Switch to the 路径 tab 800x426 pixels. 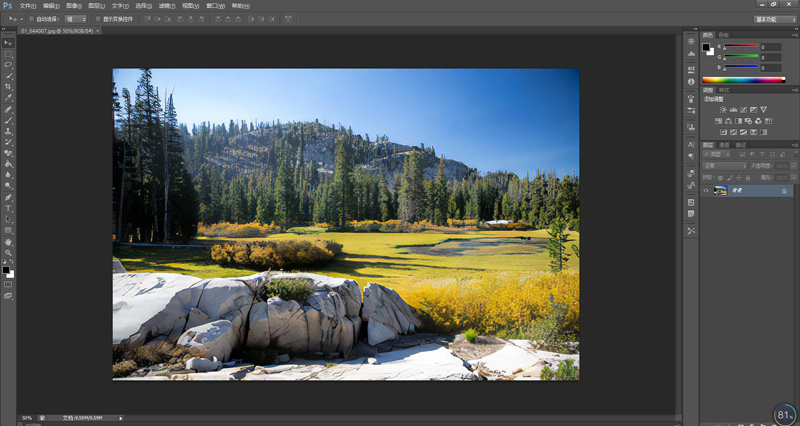[741, 145]
